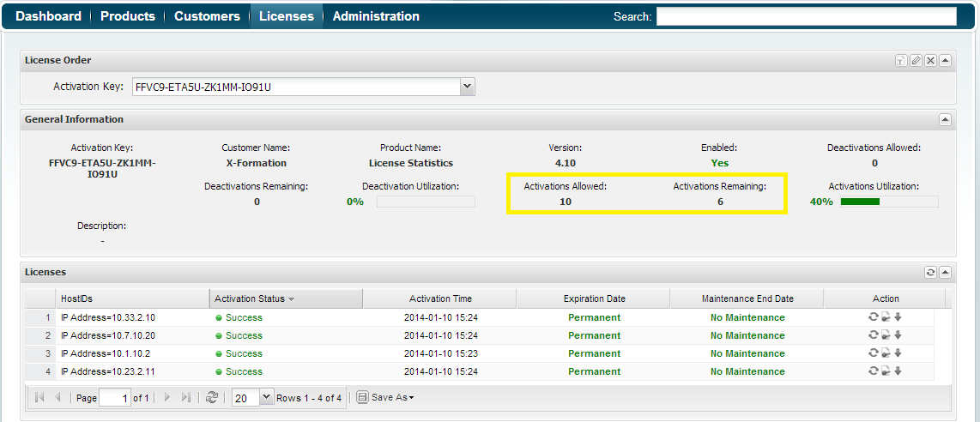Select the row with IP Address=10.7.10.20
The height and width of the screenshot is (422, 980).
point(480,335)
